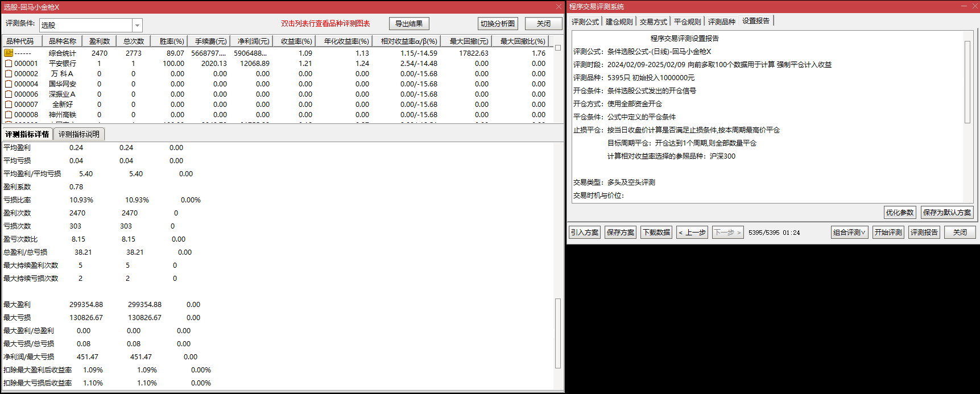Click the document icon beside 000001
The image size is (980, 394).
coord(9,63)
